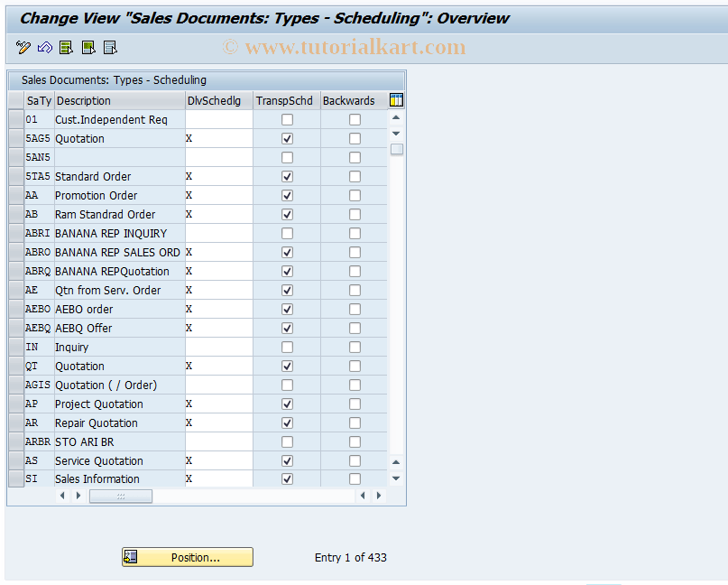This screenshot has height=585, width=728.
Task: Toggle TranspSchd for the Service Quotation row
Action: point(286,460)
